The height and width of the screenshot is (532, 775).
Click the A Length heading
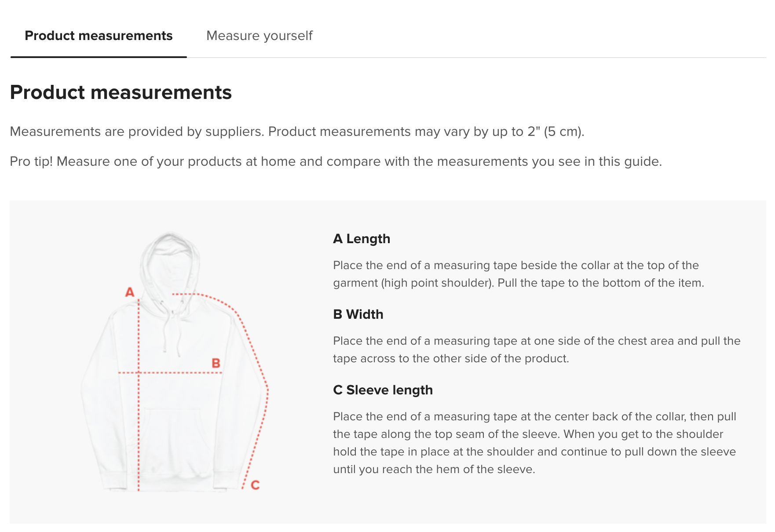click(x=362, y=239)
